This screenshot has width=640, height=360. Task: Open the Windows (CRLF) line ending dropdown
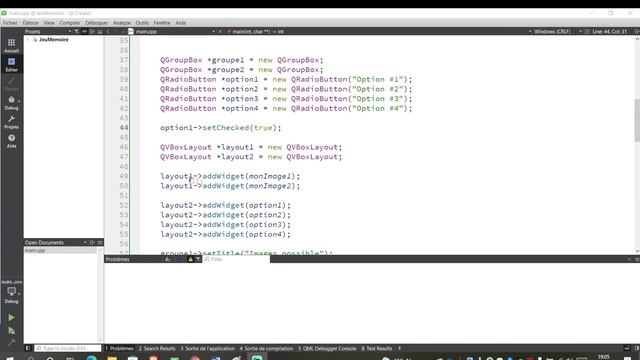[x=552, y=31]
